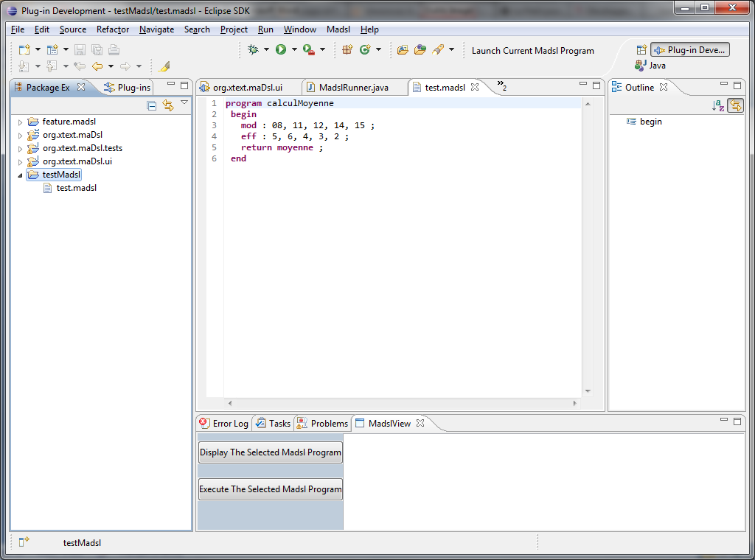Open the Madsl menu
Image resolution: width=755 pixels, height=560 pixels.
click(338, 29)
